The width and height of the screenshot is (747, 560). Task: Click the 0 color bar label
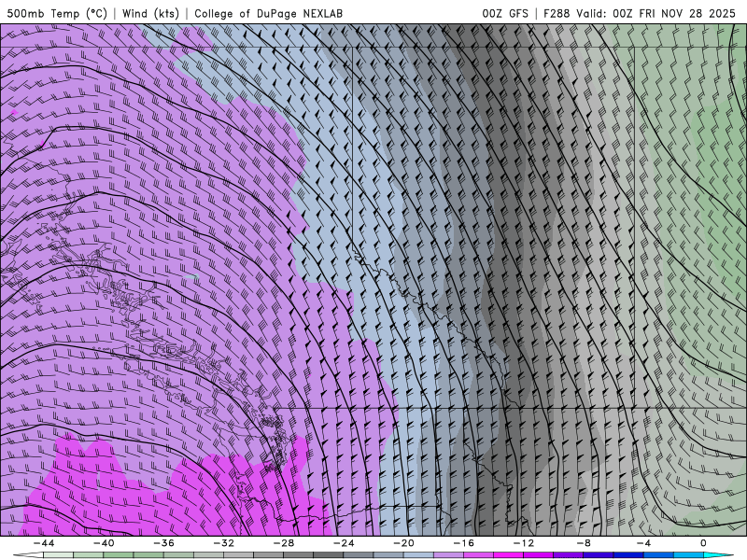tap(704, 543)
